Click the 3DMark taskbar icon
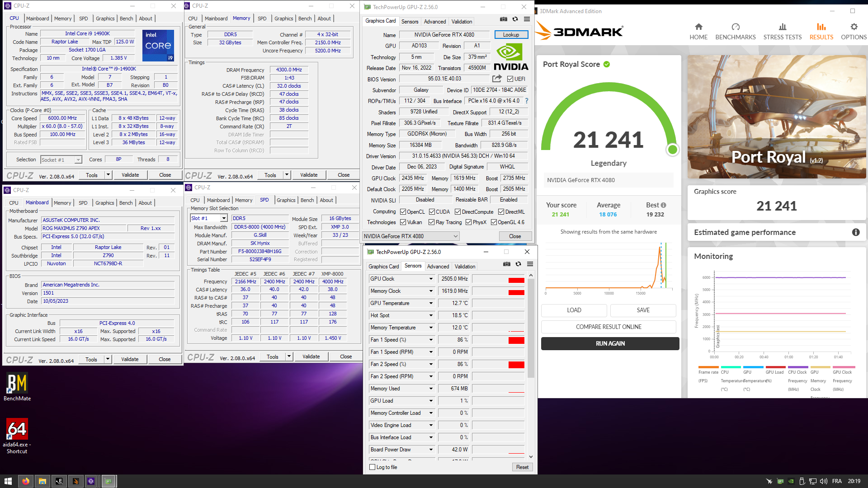This screenshot has height=488, width=868. coord(75,481)
